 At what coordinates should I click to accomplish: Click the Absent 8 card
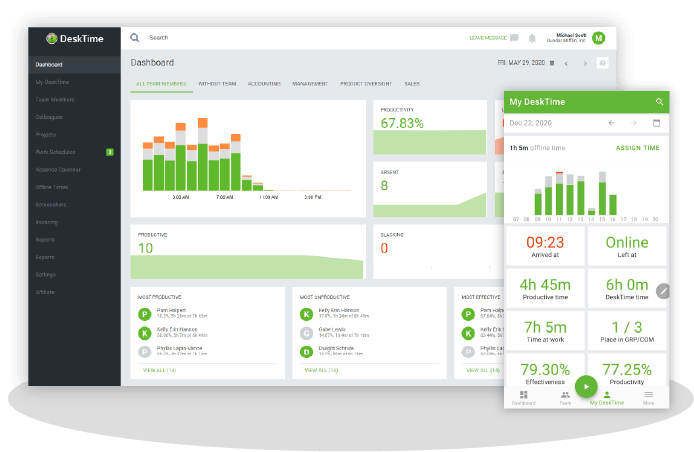[430, 189]
